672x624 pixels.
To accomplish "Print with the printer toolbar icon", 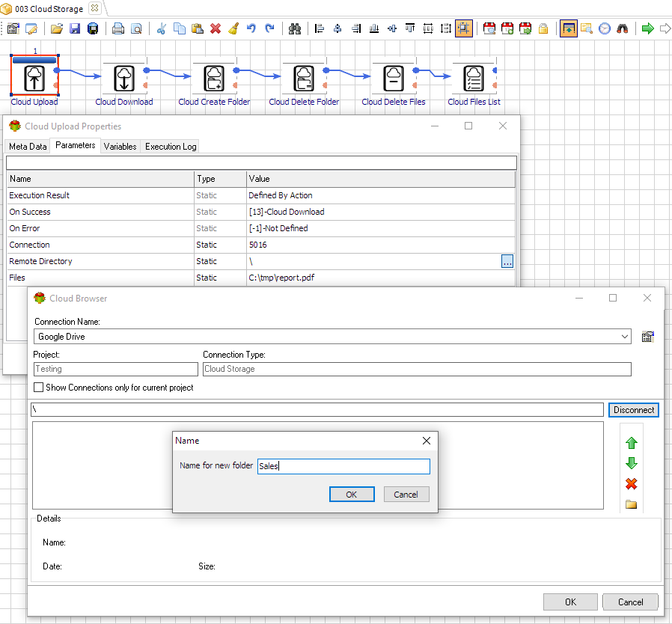I will tap(117, 28).
